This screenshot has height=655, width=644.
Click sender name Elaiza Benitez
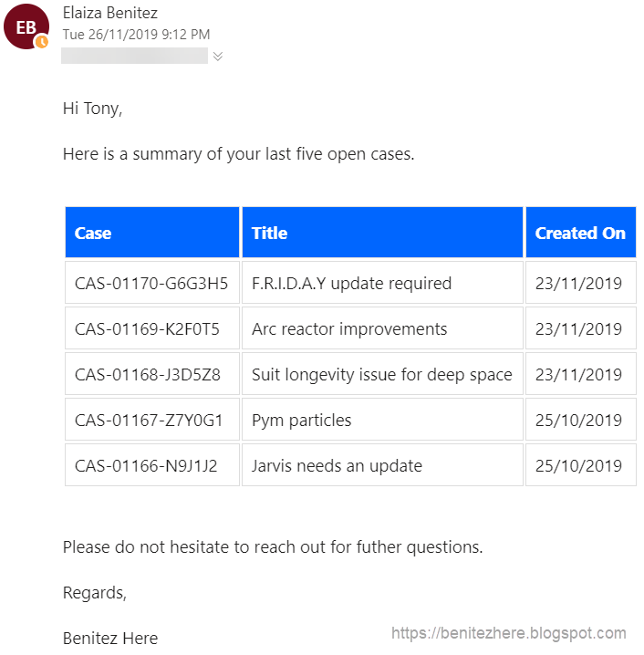tap(110, 13)
